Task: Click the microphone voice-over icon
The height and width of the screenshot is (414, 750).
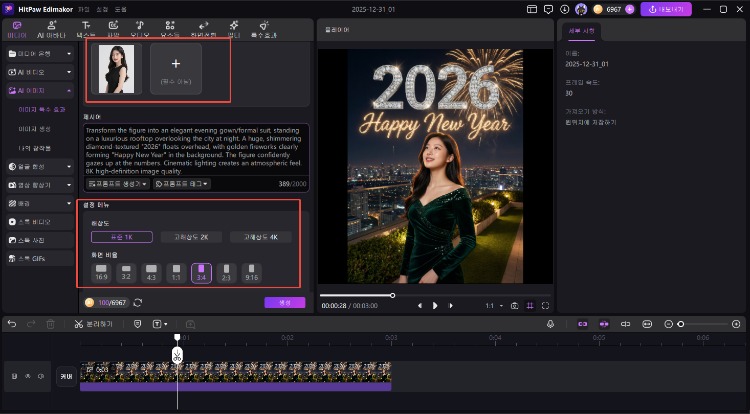Action: point(551,324)
